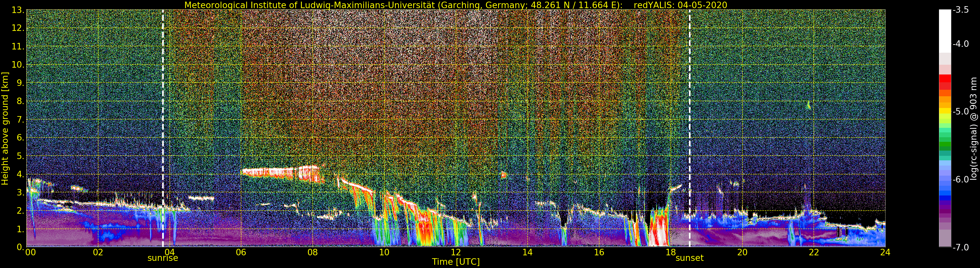This screenshot has height=268, width=980.
Task: Click the 12 tick on the time axis
Action: click(x=456, y=252)
